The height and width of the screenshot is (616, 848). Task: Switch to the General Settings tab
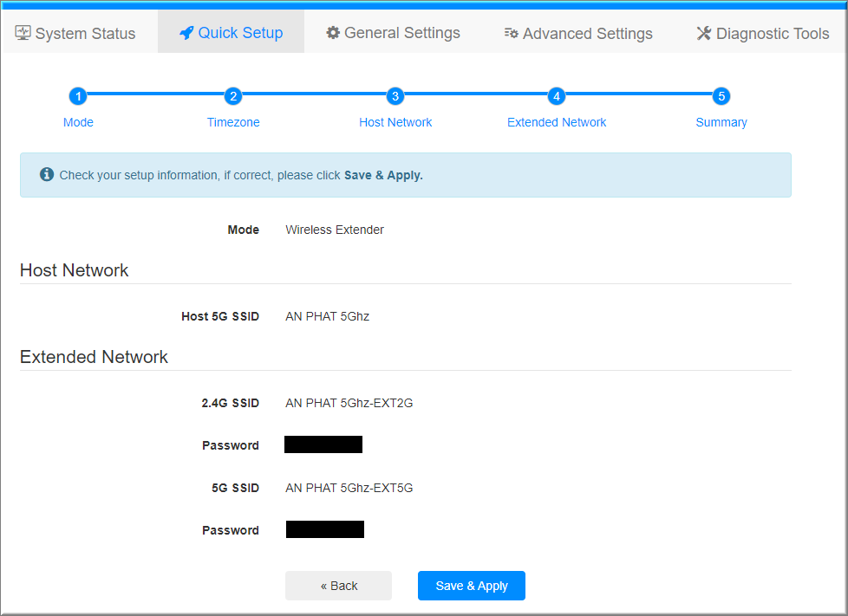[394, 33]
